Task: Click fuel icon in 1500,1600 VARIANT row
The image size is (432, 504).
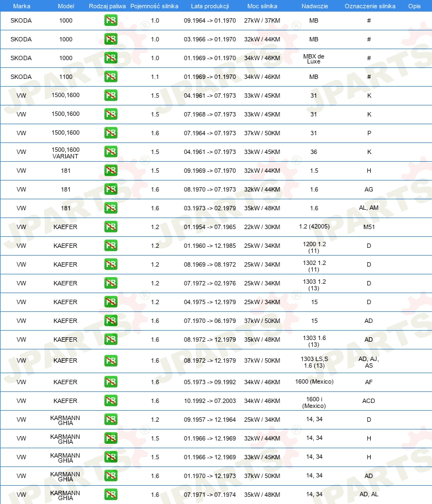Action: point(110,152)
